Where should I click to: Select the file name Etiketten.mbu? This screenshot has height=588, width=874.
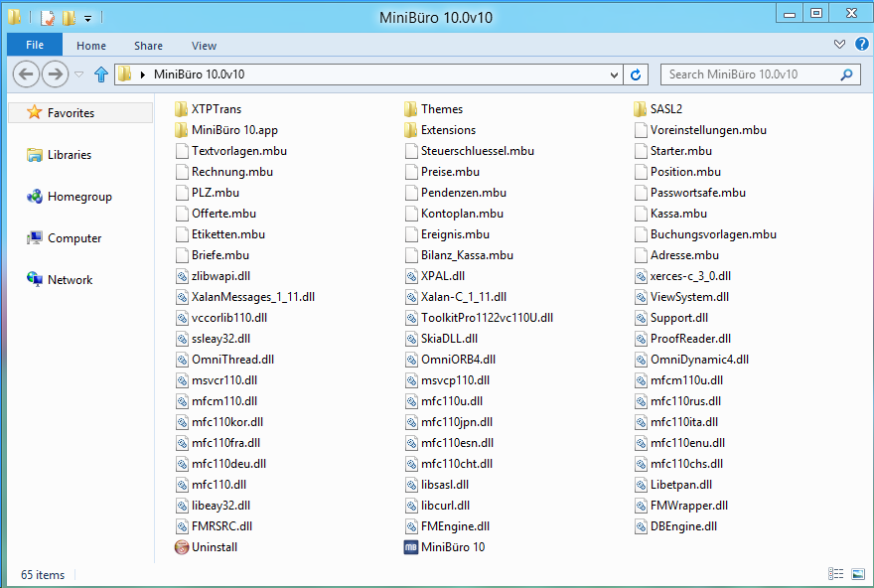click(x=228, y=234)
